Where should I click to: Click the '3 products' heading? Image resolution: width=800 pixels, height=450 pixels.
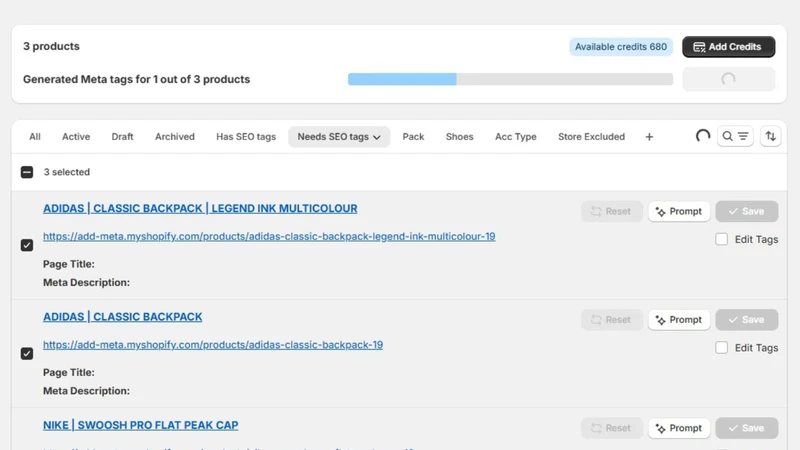pos(51,46)
